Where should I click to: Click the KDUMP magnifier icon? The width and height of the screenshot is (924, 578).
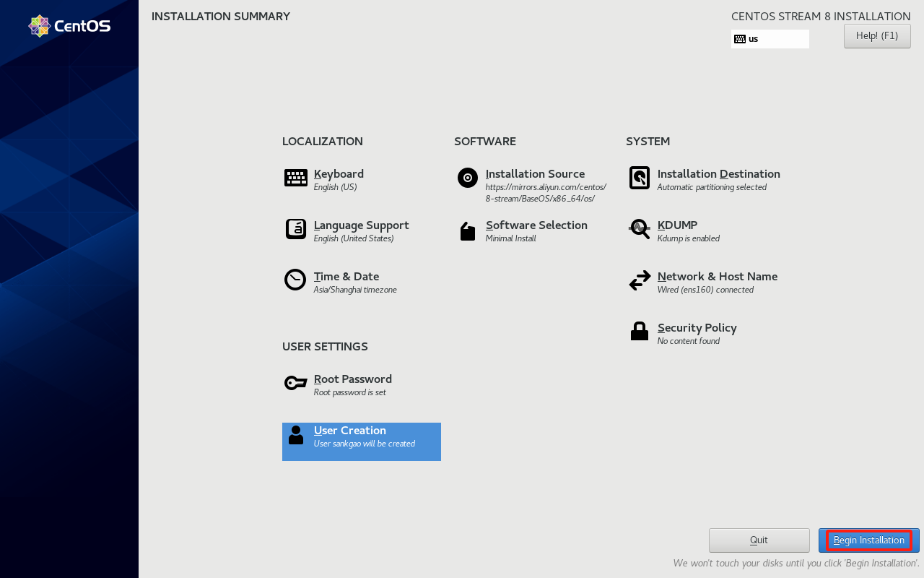click(639, 229)
